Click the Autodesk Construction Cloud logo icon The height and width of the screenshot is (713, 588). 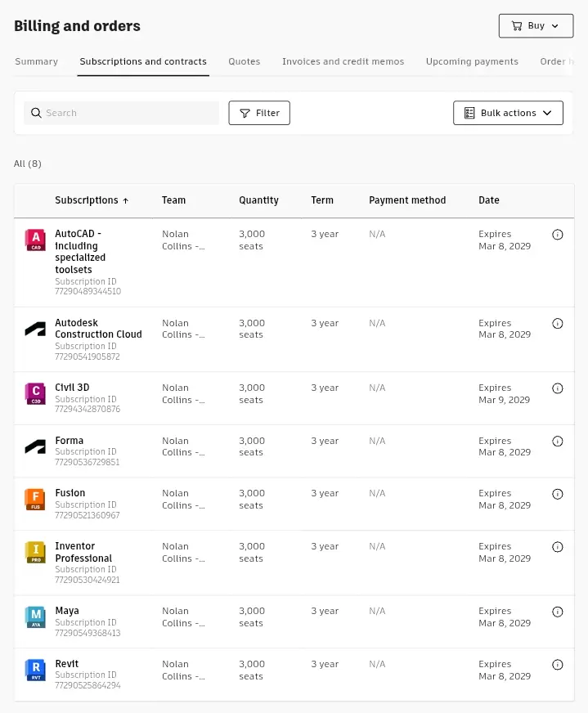point(35,329)
